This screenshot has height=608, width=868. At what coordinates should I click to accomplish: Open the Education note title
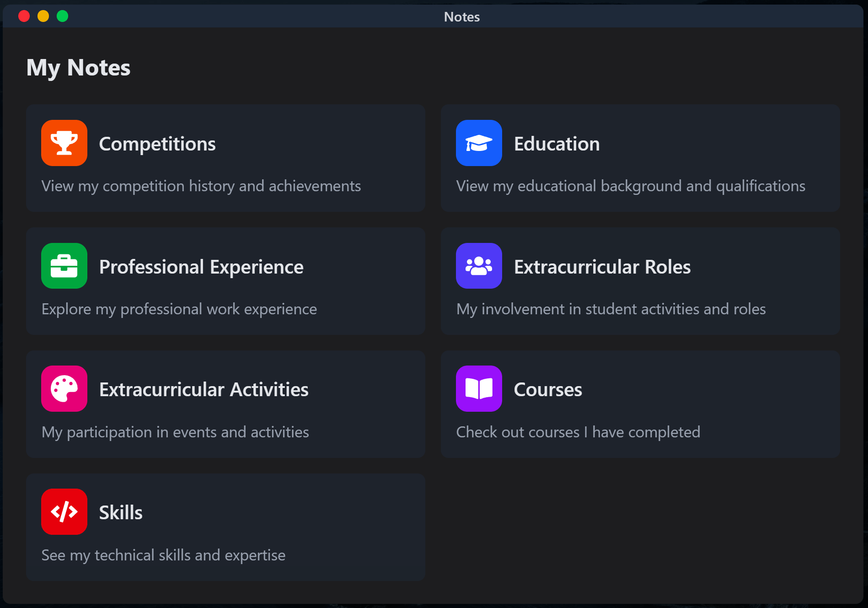[x=557, y=144]
